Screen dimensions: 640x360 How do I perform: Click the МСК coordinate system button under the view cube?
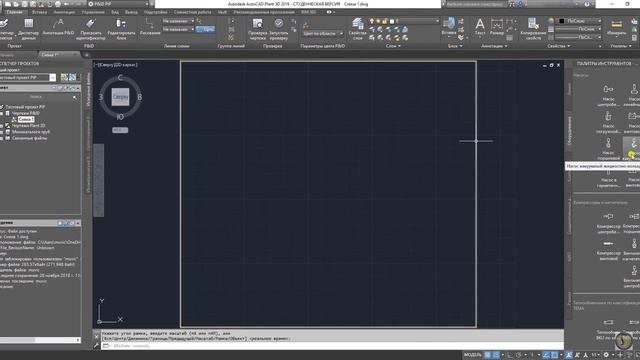[120, 130]
